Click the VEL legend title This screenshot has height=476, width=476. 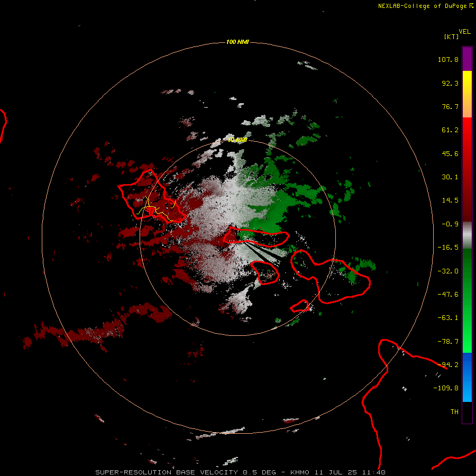pos(464,32)
